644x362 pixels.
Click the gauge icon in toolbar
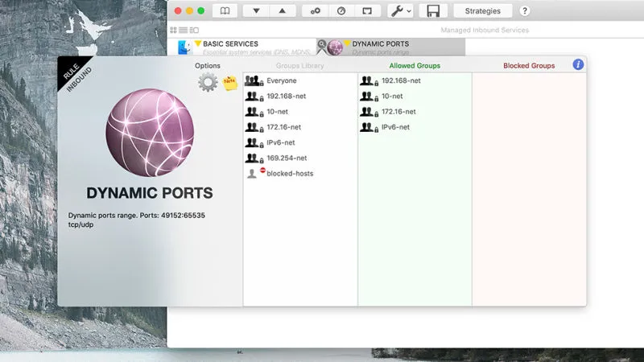click(x=341, y=11)
